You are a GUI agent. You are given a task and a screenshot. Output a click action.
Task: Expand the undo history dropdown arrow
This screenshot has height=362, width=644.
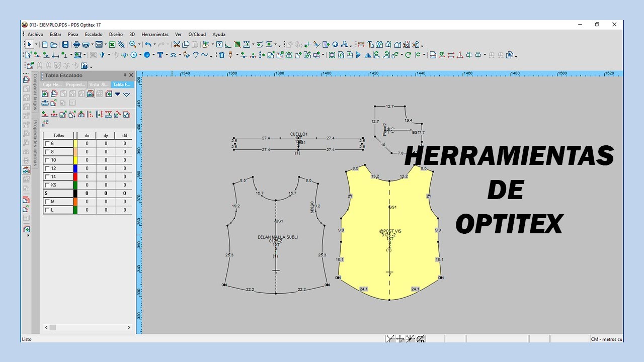154,44
